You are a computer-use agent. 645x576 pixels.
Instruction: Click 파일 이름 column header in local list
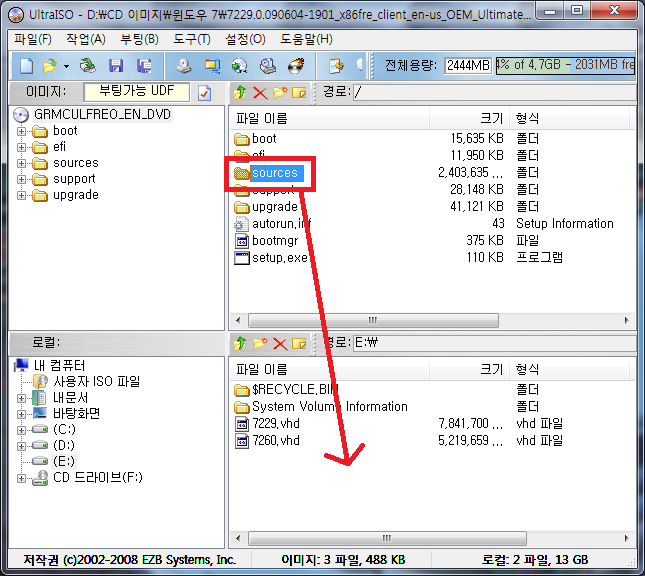(330, 369)
